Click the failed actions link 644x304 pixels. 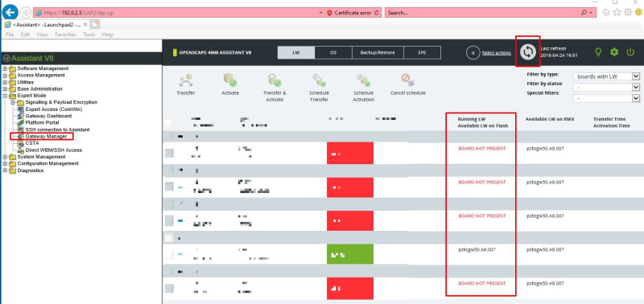click(x=497, y=52)
